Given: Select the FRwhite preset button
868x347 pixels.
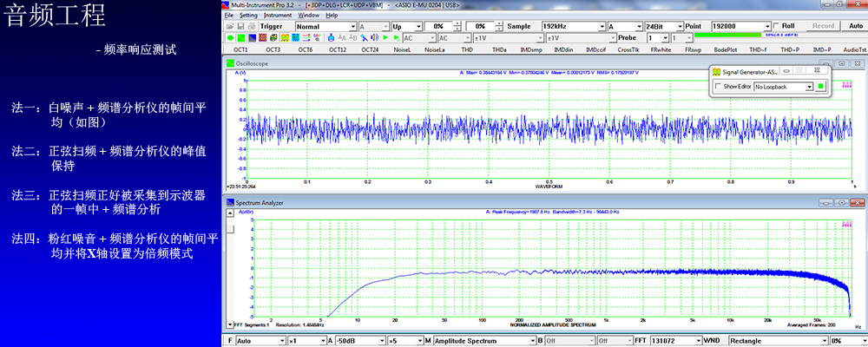Looking at the screenshot, I should click(661, 49).
